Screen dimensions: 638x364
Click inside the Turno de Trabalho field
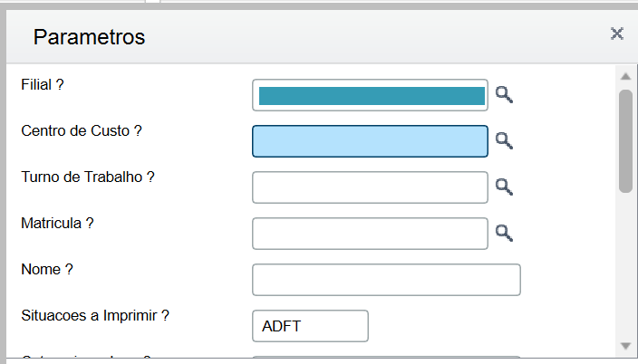pyautogui.click(x=370, y=187)
